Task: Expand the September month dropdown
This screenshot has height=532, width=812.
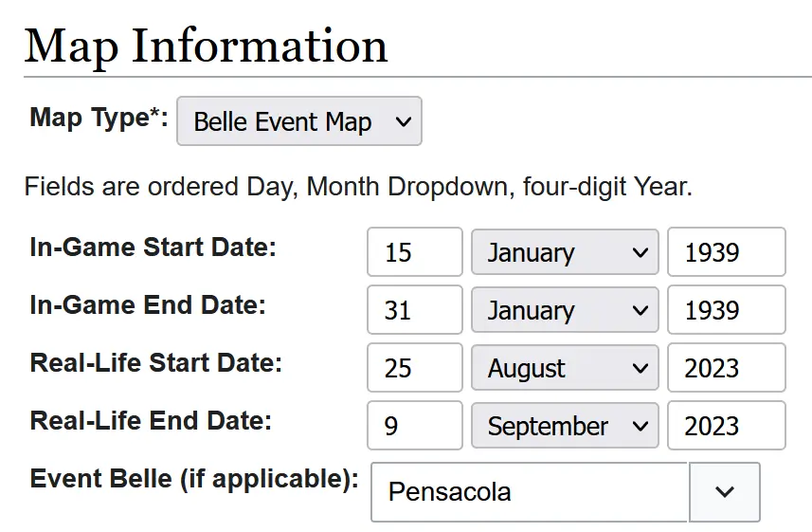Action: (564, 426)
